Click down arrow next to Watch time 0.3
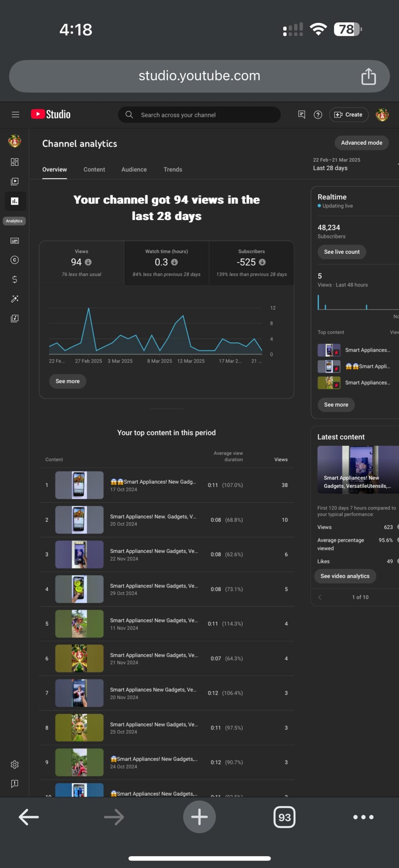 [x=174, y=262]
